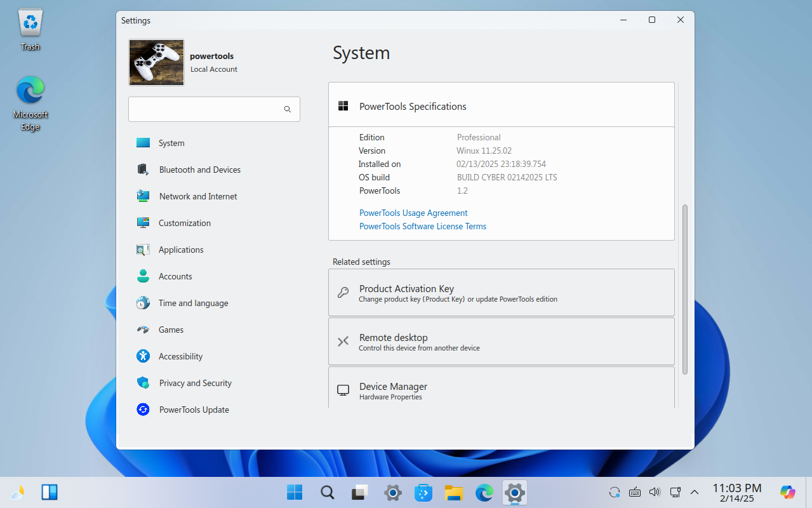This screenshot has height=508, width=812.
Task: Open PowerTools Software License Terms link
Action: click(423, 226)
